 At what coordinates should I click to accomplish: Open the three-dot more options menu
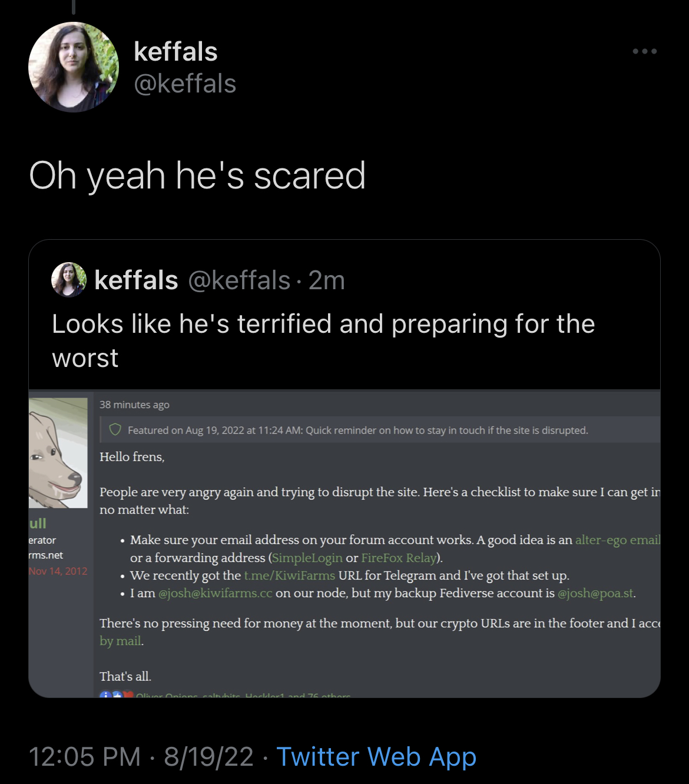click(x=645, y=52)
